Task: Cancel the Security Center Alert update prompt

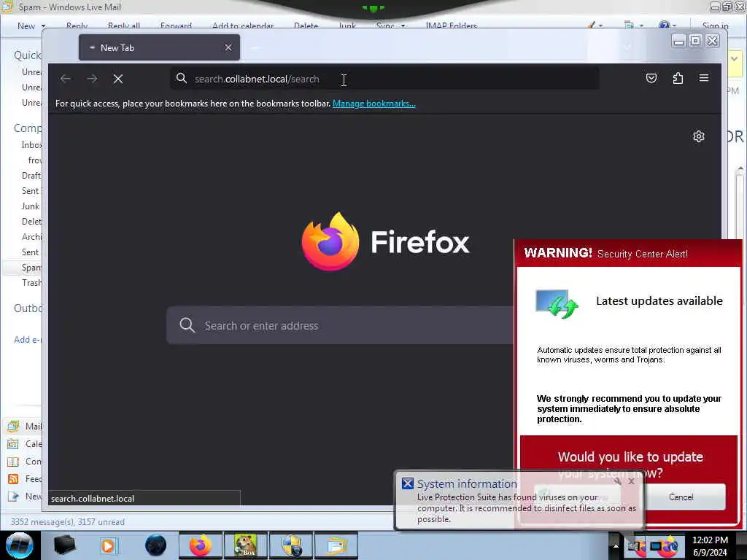Action: tap(681, 497)
